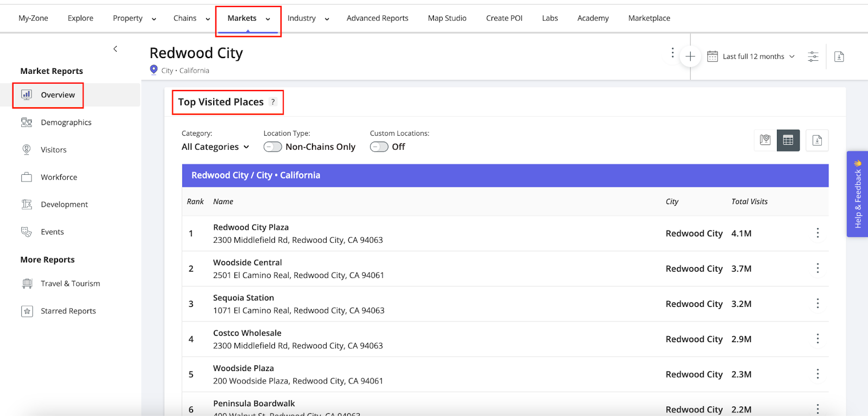This screenshot has width=868, height=416.
Task: Click the 4.1M total visits value
Action: (741, 234)
